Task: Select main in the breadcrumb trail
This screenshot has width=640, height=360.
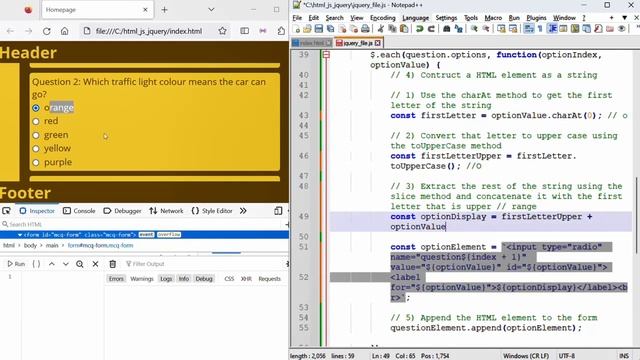Action: pos(52,246)
